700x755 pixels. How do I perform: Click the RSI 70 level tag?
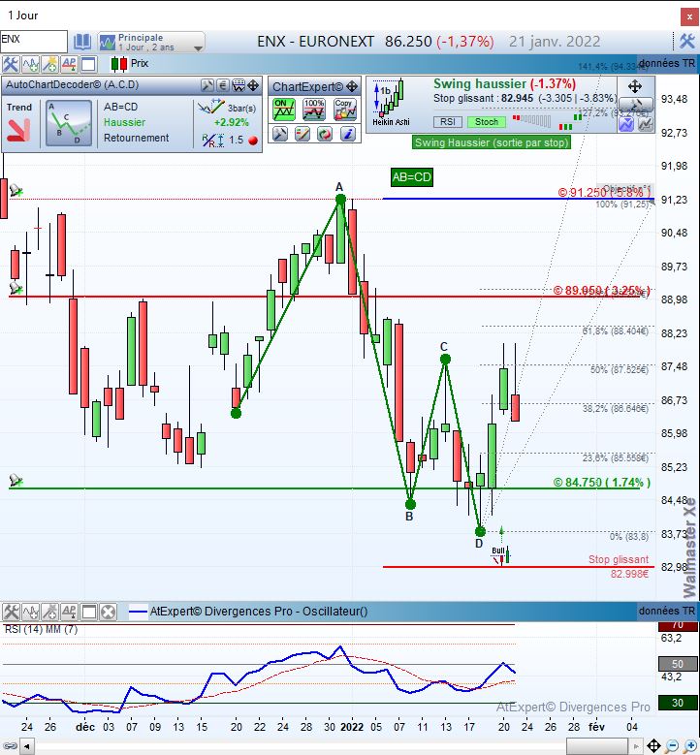(x=678, y=626)
